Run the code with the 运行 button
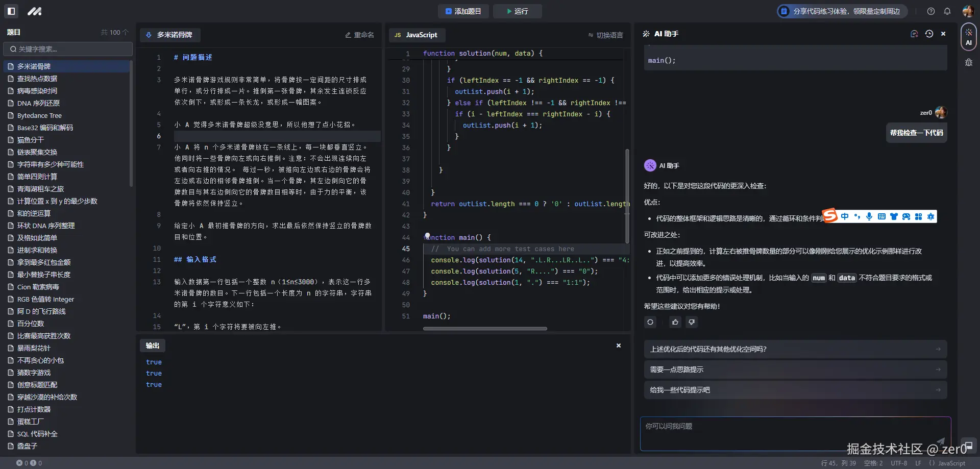This screenshot has width=980, height=469. 517,11
